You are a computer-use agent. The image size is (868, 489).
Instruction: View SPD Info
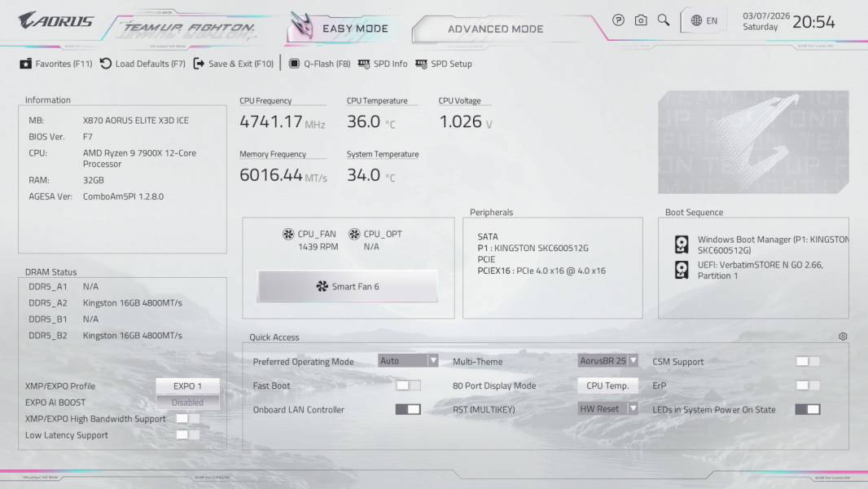(x=383, y=64)
